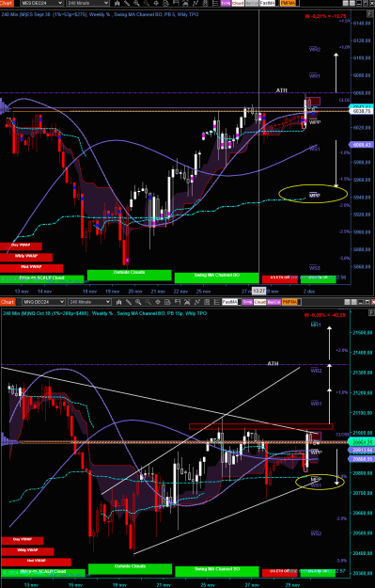Select the lower Chart tab above MNQ
375x588 pixels.
click(8, 302)
